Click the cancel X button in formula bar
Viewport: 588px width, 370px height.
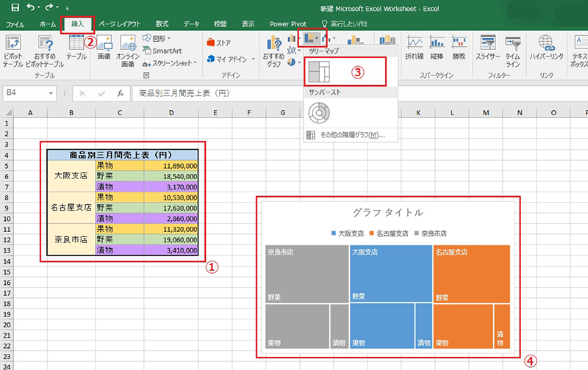pos(82,94)
